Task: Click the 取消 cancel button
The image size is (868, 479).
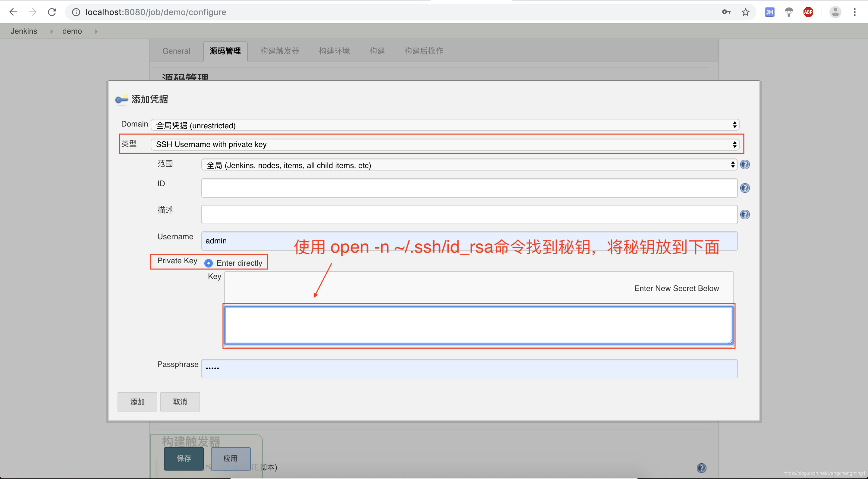Action: (x=180, y=402)
